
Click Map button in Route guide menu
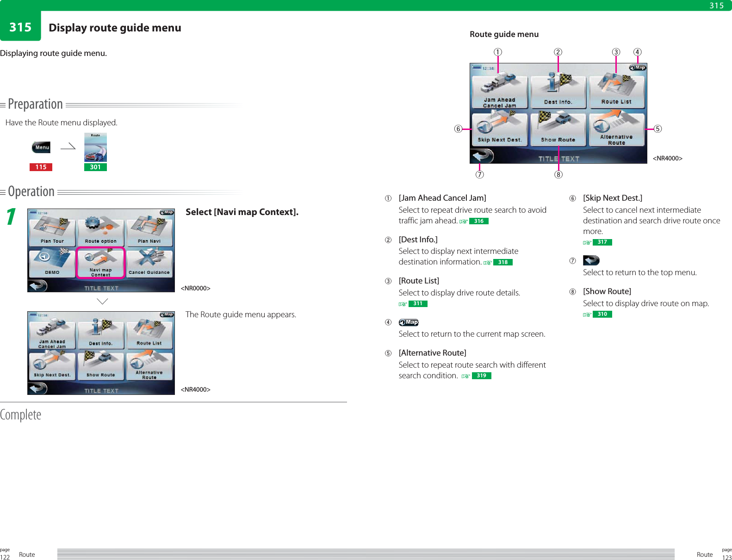pyautogui.click(x=638, y=68)
